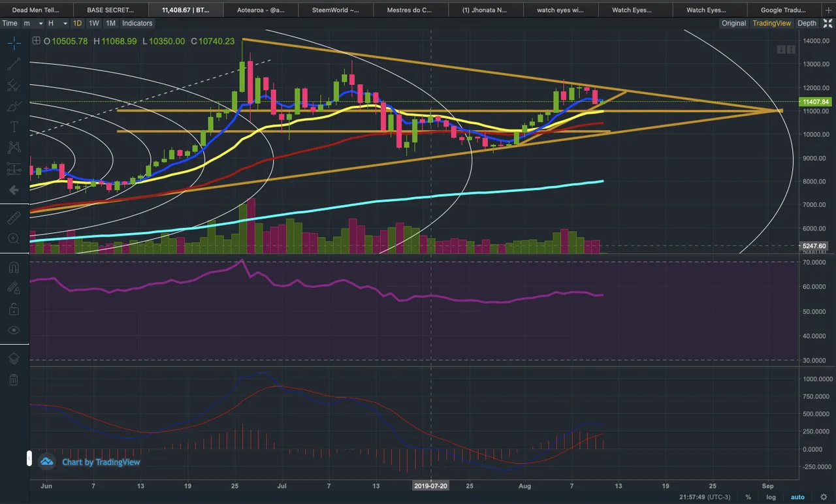This screenshot has width=836, height=504.
Task: Open the chart patterns tool
Action: pyautogui.click(x=14, y=148)
